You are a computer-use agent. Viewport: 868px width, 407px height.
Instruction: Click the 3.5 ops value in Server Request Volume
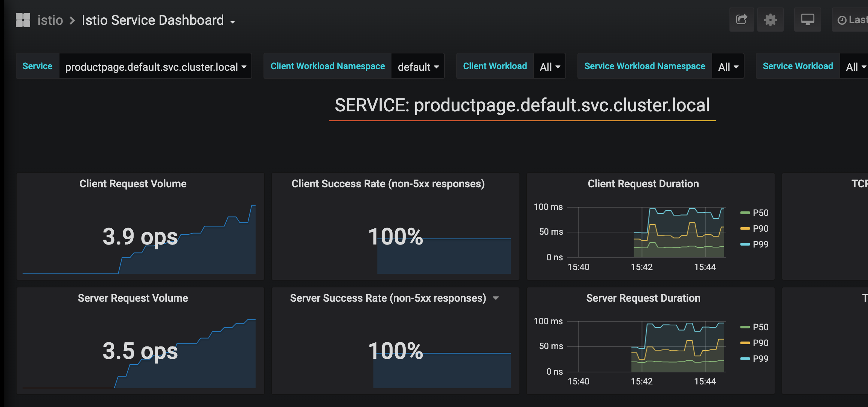pos(140,351)
